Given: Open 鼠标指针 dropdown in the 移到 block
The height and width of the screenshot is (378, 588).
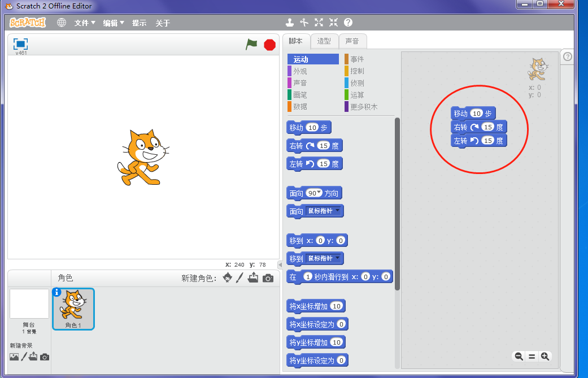Looking at the screenshot, I should pyautogui.click(x=323, y=258).
